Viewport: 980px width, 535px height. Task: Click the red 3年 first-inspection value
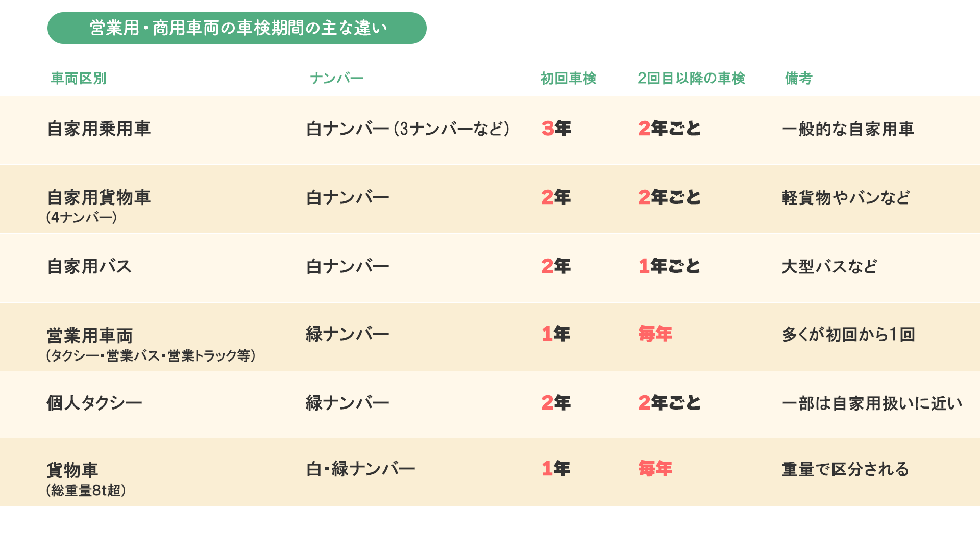tap(556, 129)
